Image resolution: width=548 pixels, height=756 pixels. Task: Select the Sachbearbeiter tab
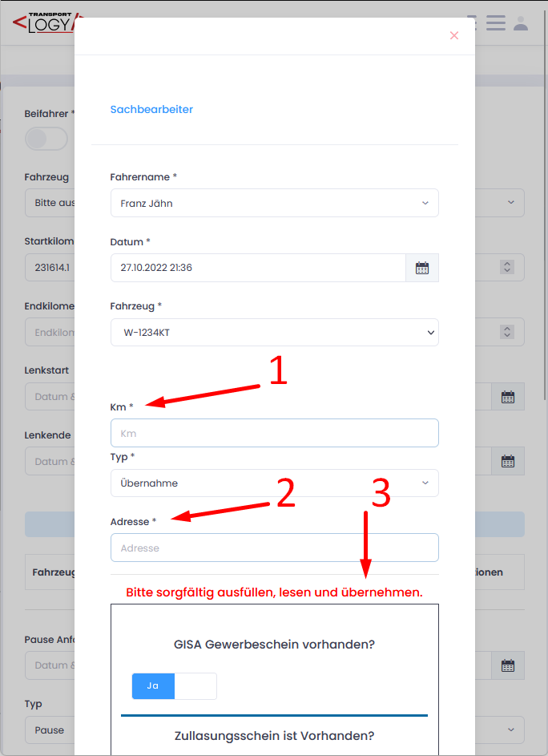(151, 109)
